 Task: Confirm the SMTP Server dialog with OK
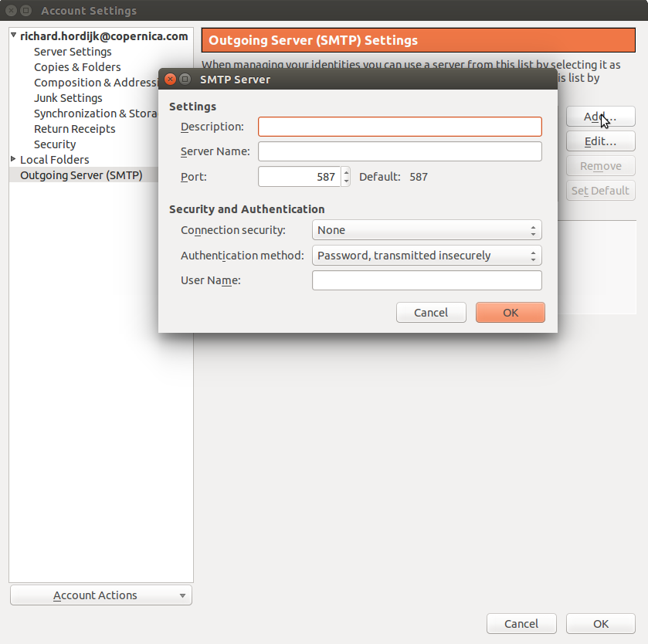coord(510,312)
